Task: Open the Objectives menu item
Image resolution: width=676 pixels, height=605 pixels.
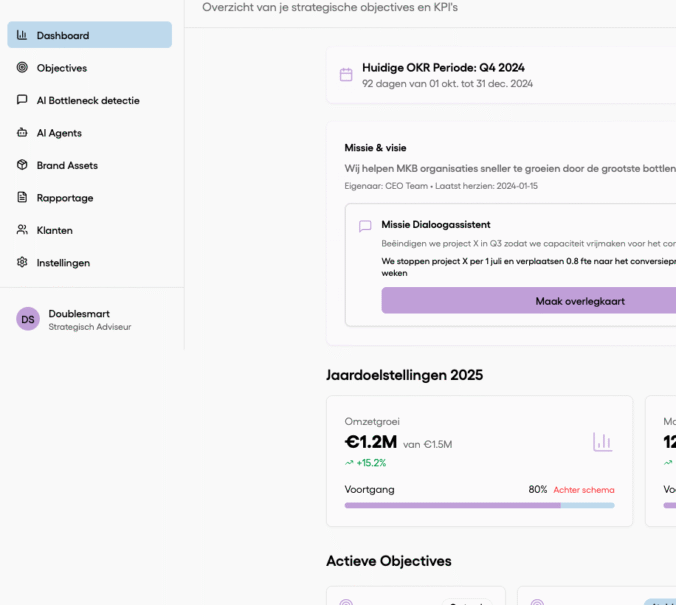Action: point(62,68)
